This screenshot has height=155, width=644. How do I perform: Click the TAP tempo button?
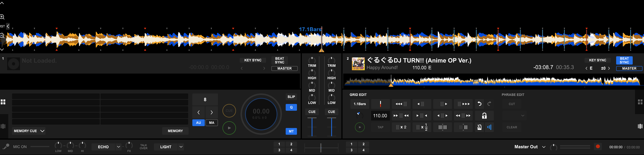coord(380,127)
